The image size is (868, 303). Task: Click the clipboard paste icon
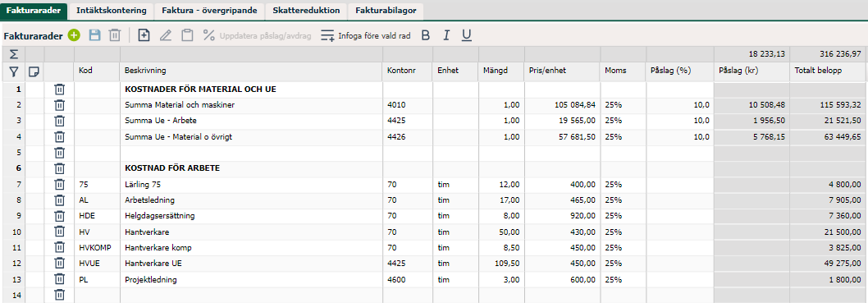pyautogui.click(x=188, y=35)
